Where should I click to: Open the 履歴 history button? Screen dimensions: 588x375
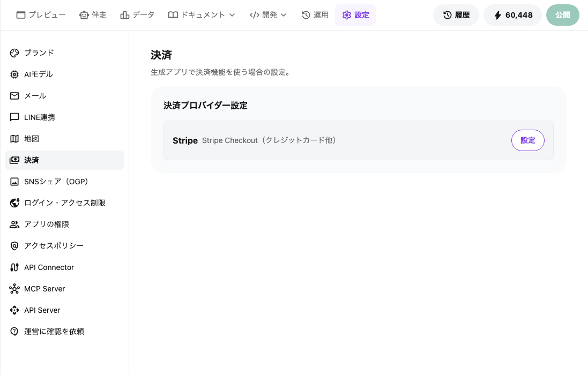pos(456,15)
